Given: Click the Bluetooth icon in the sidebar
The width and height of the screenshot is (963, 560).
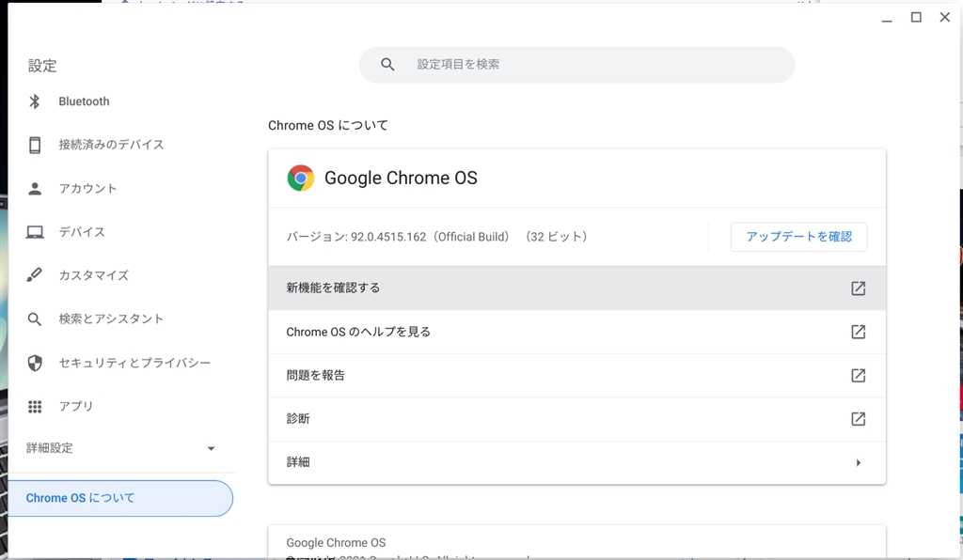Looking at the screenshot, I should 35,101.
